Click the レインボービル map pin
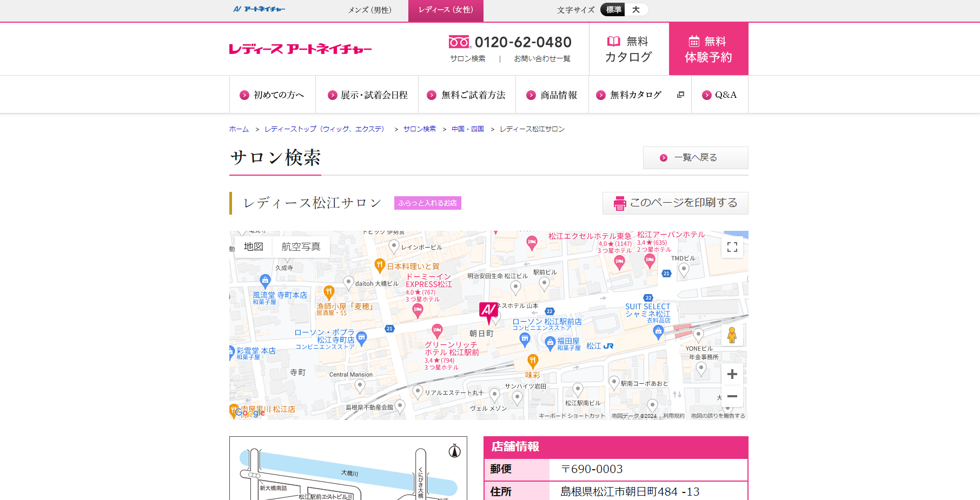Image resolution: width=980 pixels, height=500 pixels. point(394,247)
